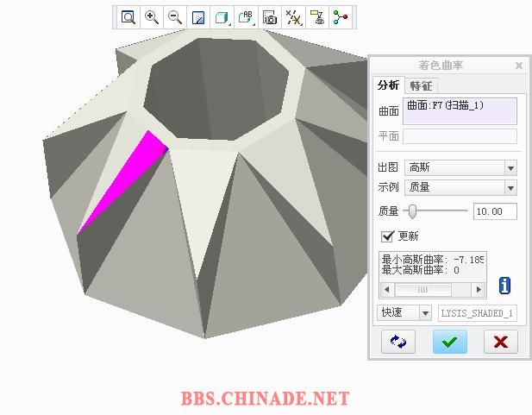Open the 出图 dropdown showing 高斯
This screenshot has height=415, width=532.
pos(460,167)
